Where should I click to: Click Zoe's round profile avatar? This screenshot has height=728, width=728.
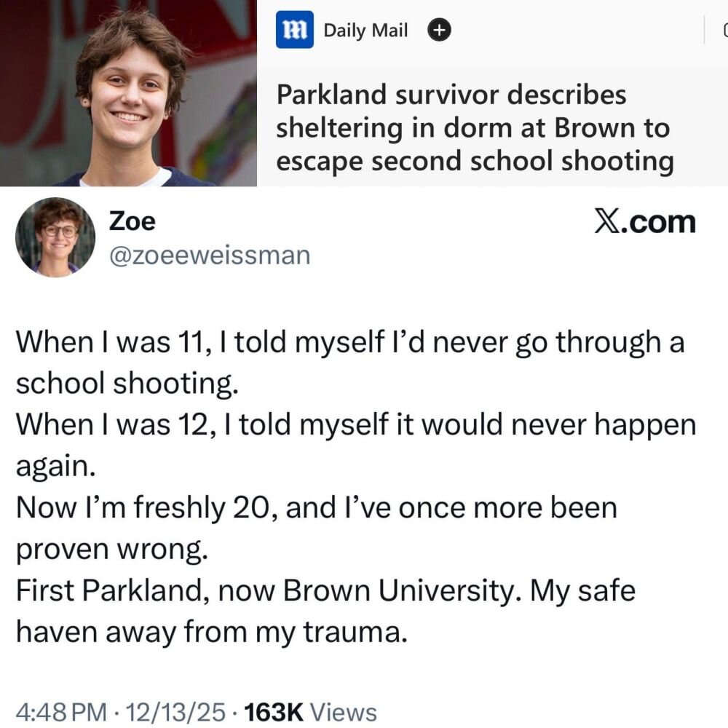[x=55, y=237]
